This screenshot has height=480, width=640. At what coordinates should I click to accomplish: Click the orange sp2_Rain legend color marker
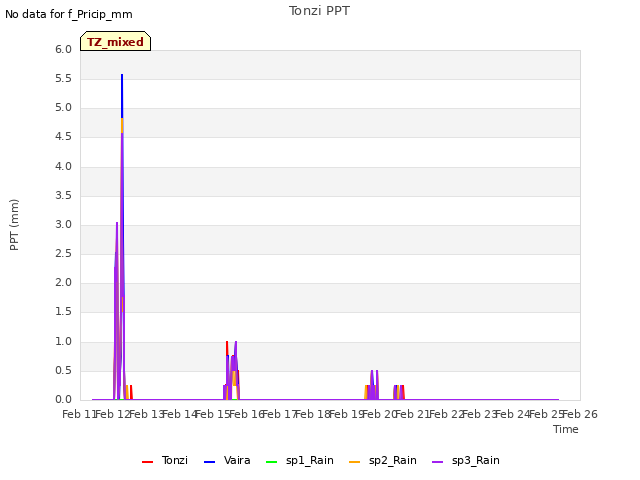[355, 462]
